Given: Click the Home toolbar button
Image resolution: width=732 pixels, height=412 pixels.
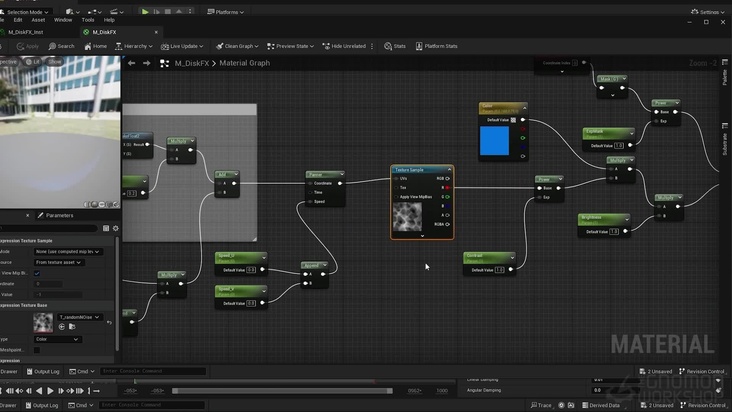Looking at the screenshot, I should 96,46.
